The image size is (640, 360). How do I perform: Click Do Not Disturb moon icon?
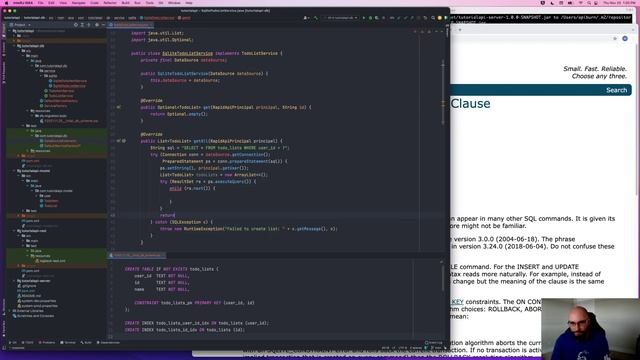tap(552, 3)
